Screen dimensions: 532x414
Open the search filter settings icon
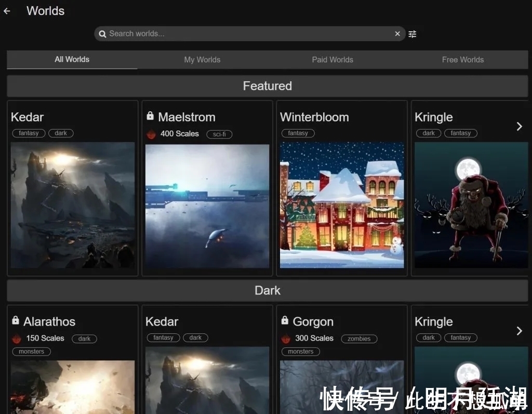[413, 34]
